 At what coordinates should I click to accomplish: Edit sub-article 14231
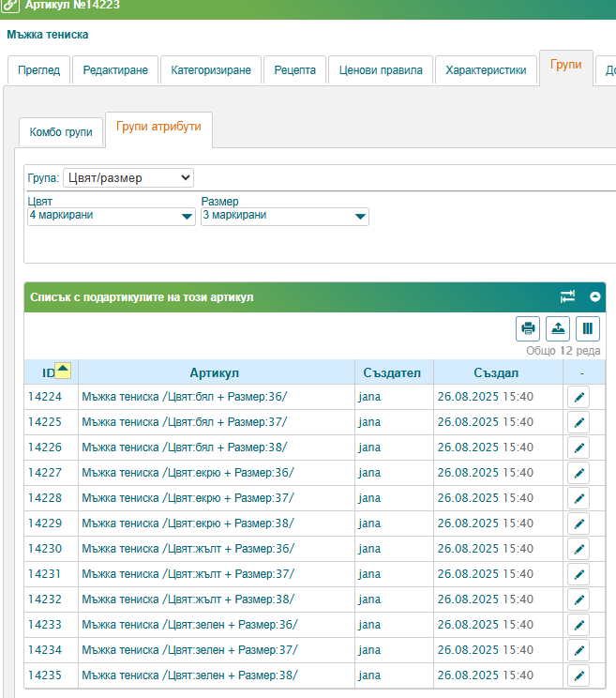[578, 575]
